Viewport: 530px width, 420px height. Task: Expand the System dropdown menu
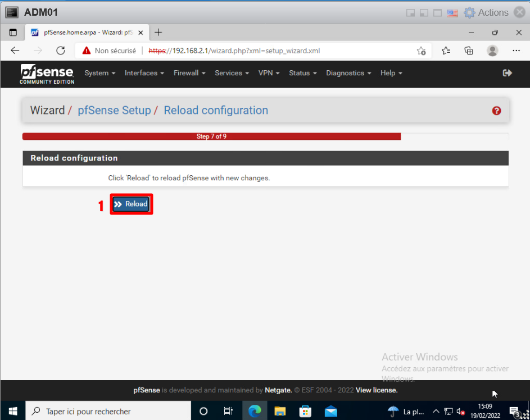pos(99,73)
